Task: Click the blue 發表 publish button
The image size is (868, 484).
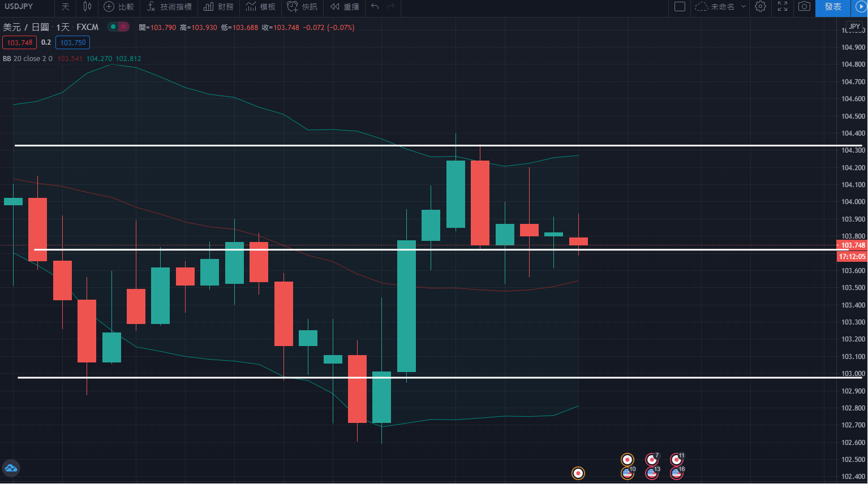Action: point(833,7)
